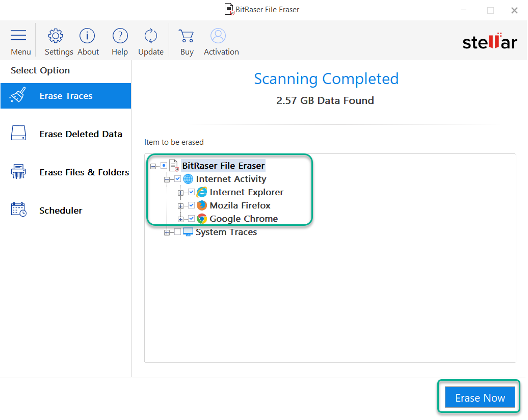Screen dimensions: 528x420
Task: Click the 'Scanning Completed' heading
Action: pos(326,79)
